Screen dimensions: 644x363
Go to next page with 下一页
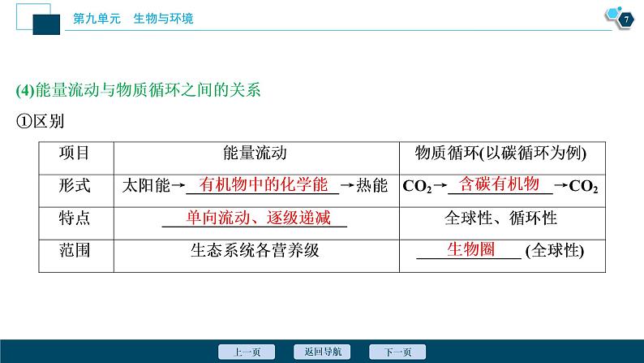(x=397, y=352)
